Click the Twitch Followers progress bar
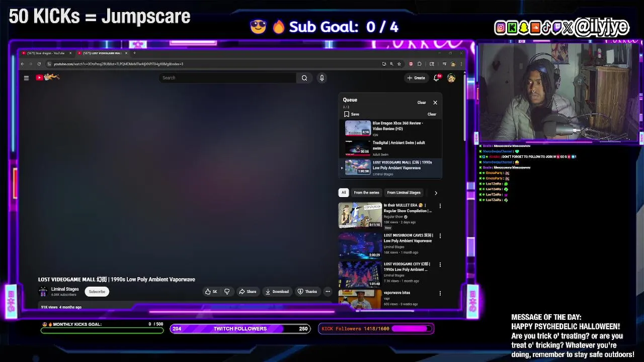The width and height of the screenshot is (644, 362). tap(240, 329)
